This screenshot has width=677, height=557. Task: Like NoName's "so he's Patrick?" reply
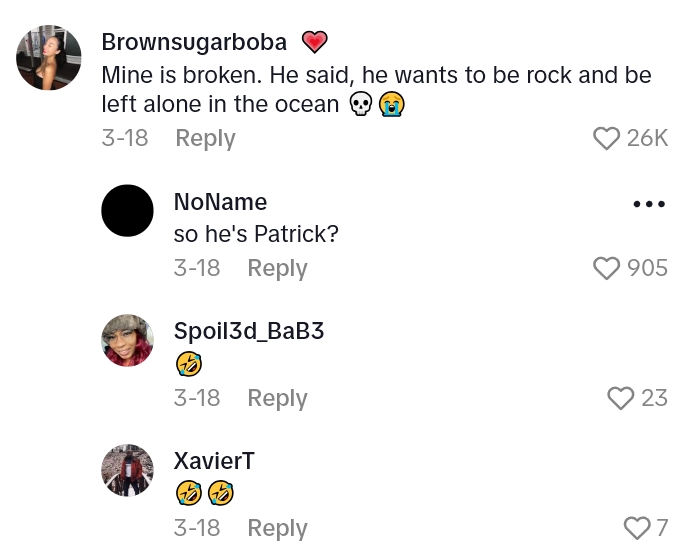click(x=606, y=268)
